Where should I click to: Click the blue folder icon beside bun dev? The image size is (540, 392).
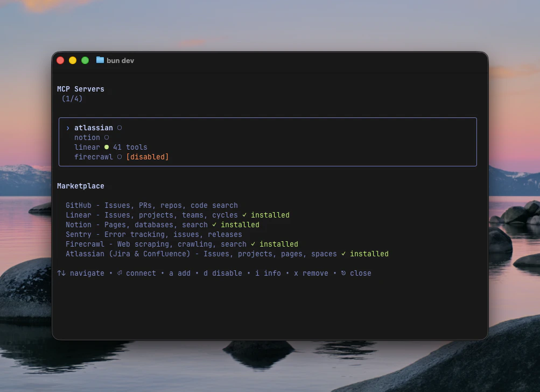point(100,60)
